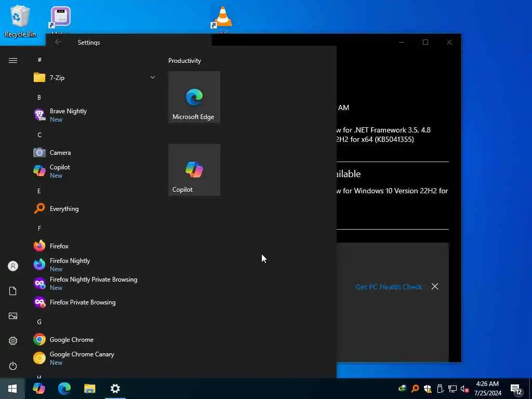Open Firefox Nightly Private Browsing

coord(95,283)
